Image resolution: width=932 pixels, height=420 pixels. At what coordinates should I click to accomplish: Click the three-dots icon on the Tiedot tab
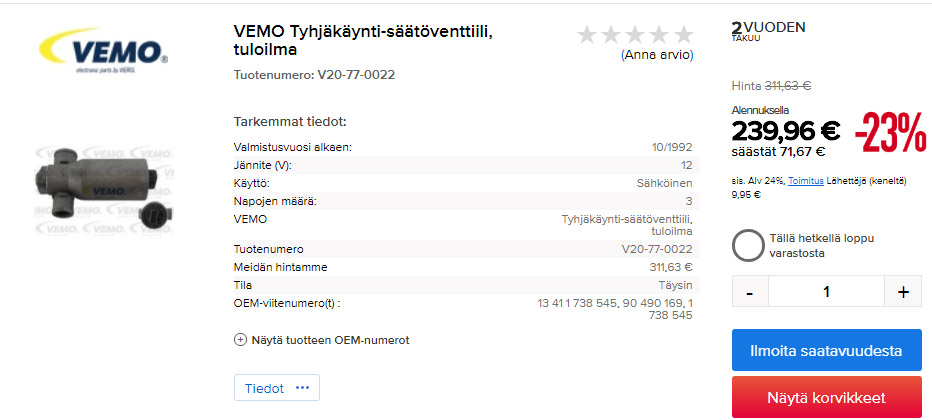(x=303, y=388)
